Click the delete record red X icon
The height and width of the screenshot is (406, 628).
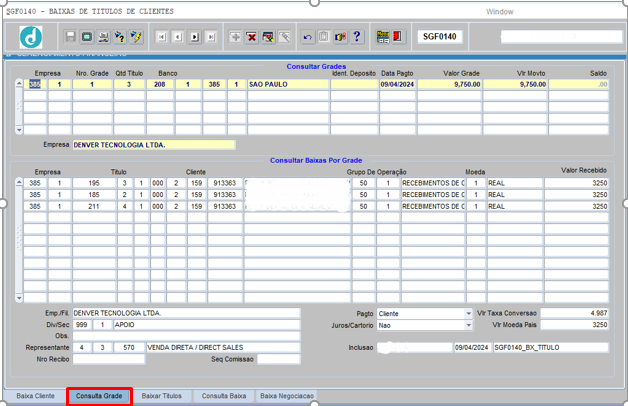click(x=252, y=37)
